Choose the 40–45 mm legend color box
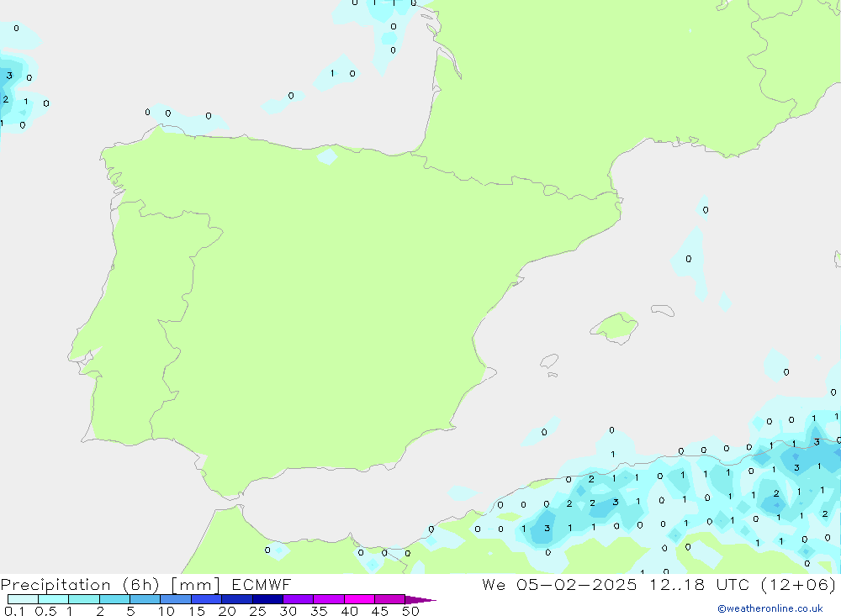Viewport: 841px width, 616px height. [359, 599]
